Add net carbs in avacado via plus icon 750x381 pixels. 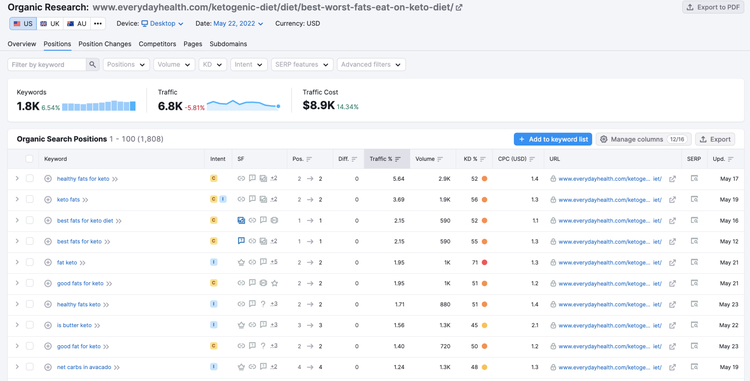point(48,367)
